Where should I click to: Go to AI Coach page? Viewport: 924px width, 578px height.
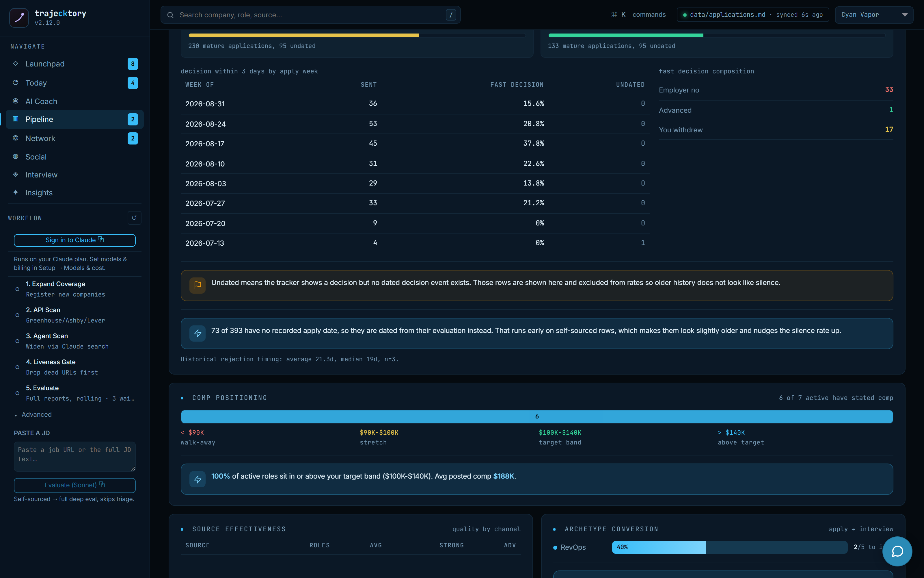[x=74, y=101]
